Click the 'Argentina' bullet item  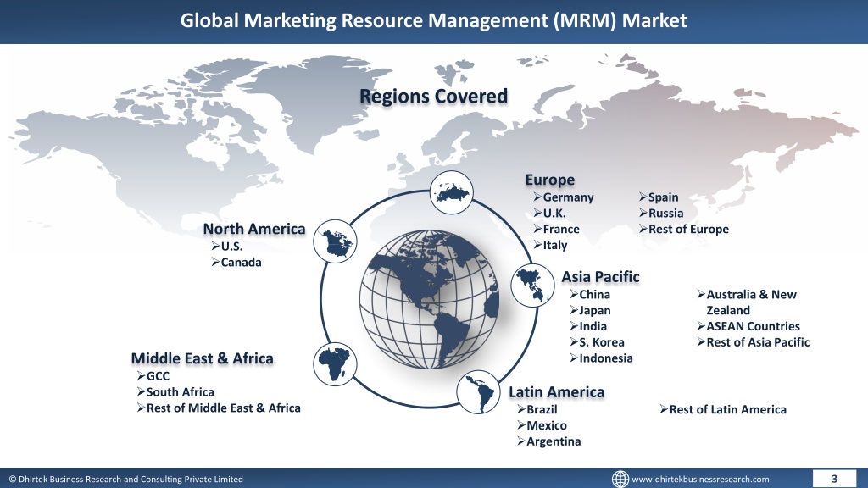pos(549,441)
